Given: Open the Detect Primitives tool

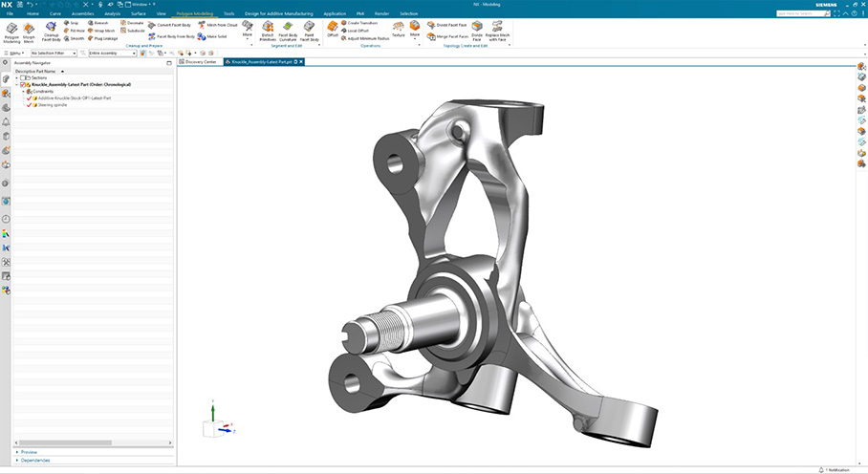Looking at the screenshot, I should pyautogui.click(x=268, y=29).
